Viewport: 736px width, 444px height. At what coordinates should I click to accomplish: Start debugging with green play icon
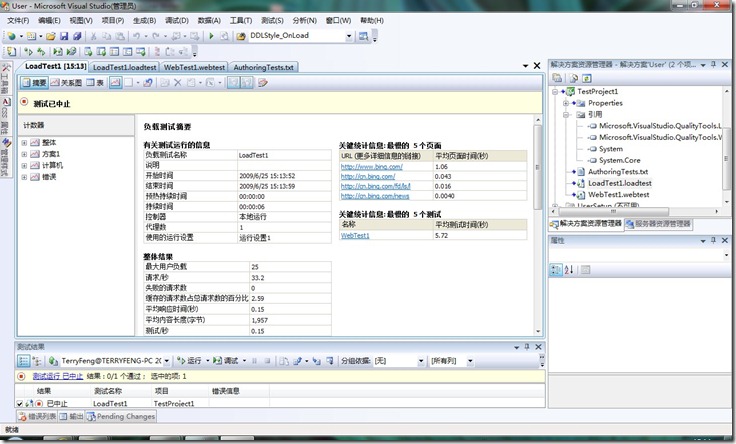[x=211, y=36]
